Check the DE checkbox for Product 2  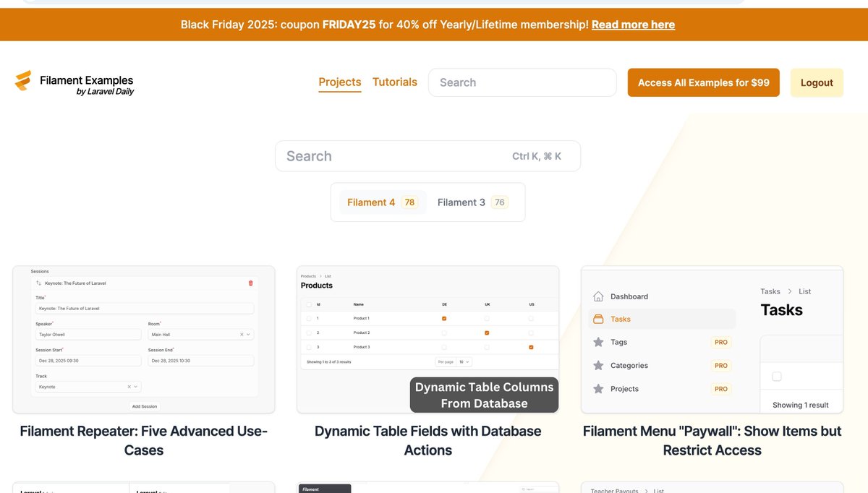click(x=444, y=332)
